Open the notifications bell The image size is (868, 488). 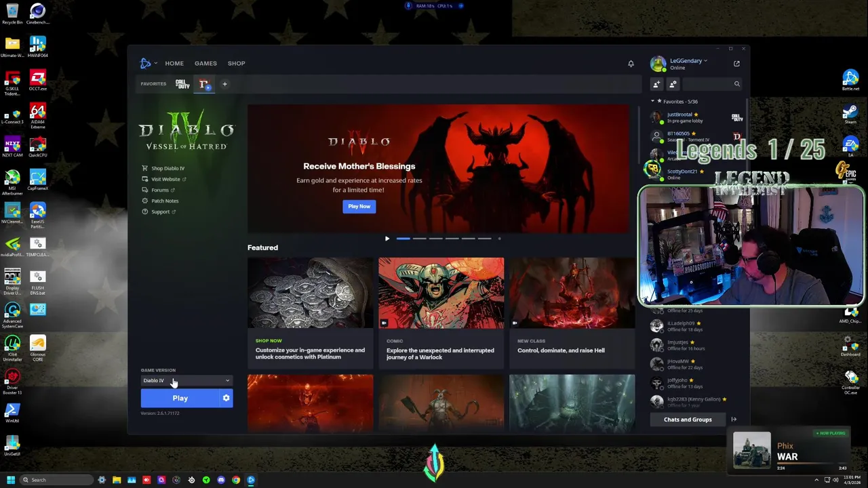pos(631,64)
